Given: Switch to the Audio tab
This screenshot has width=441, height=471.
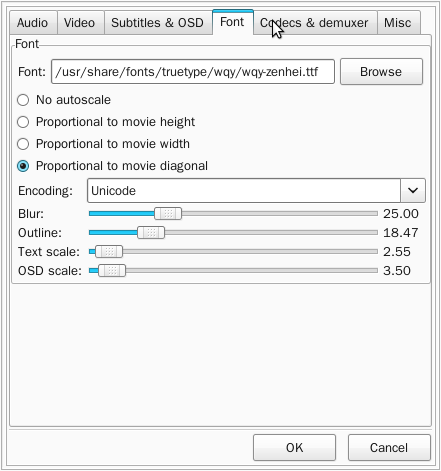Looking at the screenshot, I should 33,23.
